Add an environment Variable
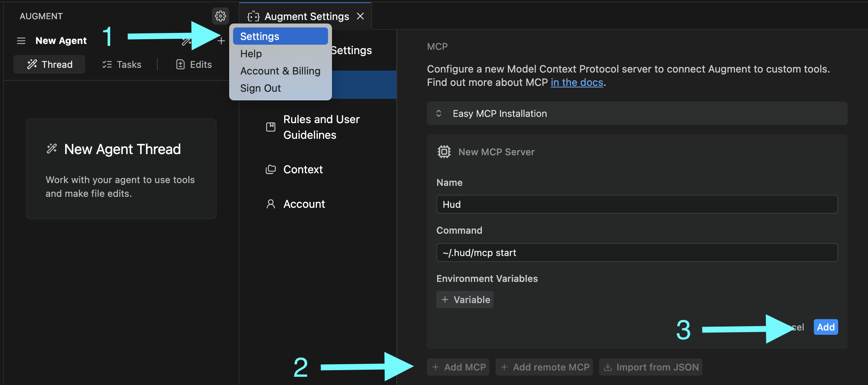The height and width of the screenshot is (385, 868). [465, 300]
